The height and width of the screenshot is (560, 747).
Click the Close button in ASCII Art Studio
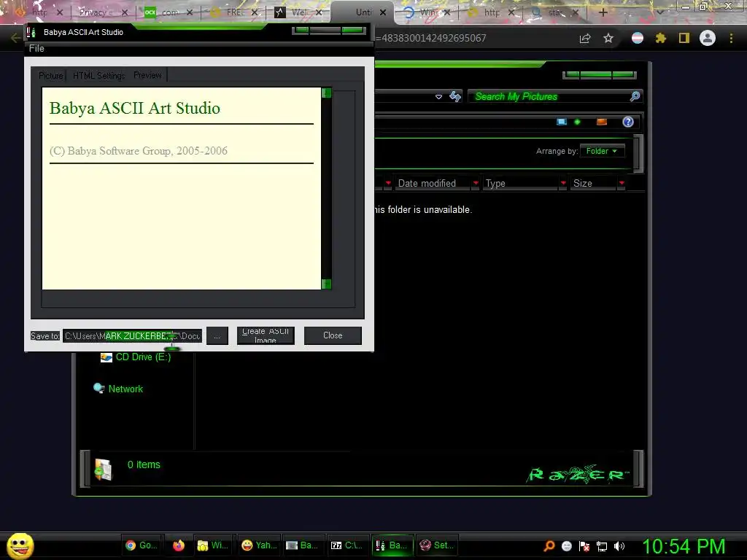pos(333,335)
